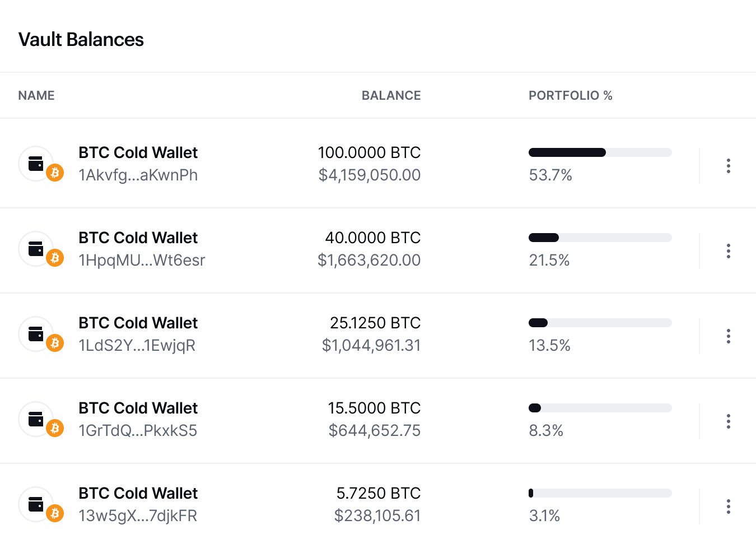Sort by the BALANCE column header

coord(391,95)
